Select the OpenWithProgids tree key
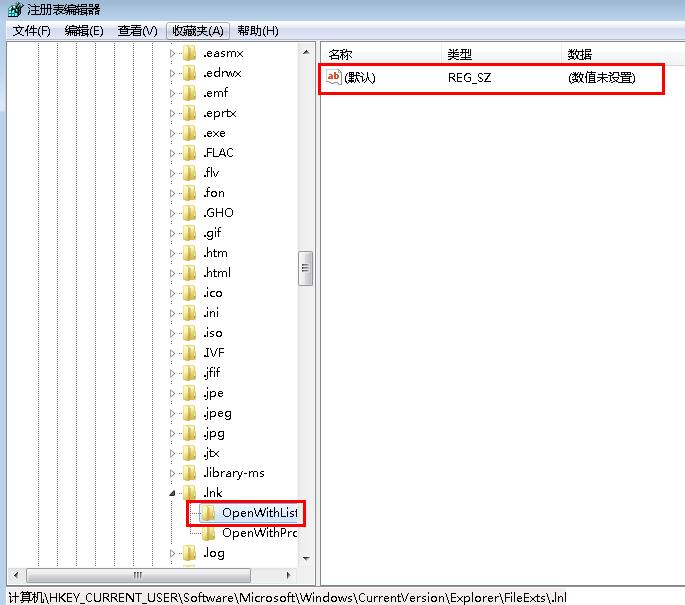The height and width of the screenshot is (605, 685). 259,533
